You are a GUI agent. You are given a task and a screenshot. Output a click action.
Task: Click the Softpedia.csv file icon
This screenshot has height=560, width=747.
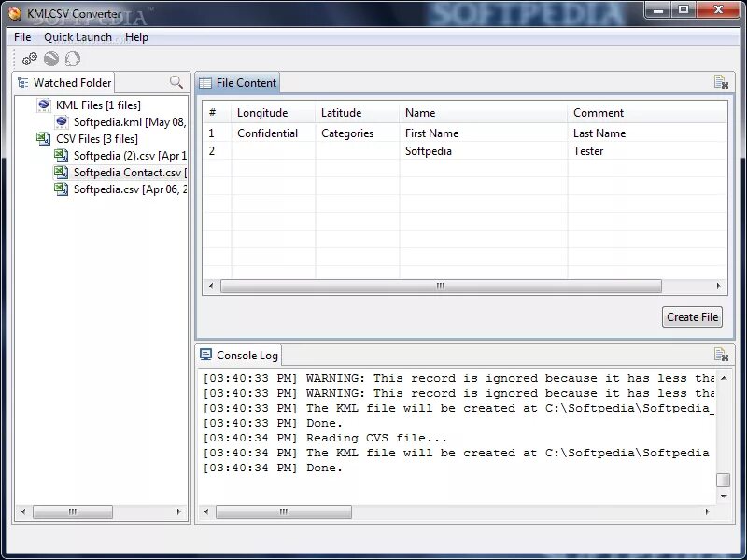[x=61, y=189]
